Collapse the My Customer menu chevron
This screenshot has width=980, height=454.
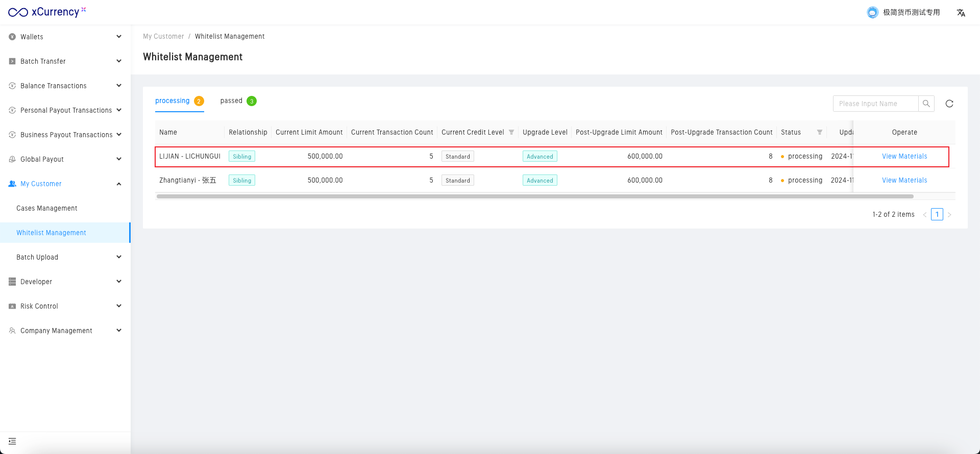(119, 184)
